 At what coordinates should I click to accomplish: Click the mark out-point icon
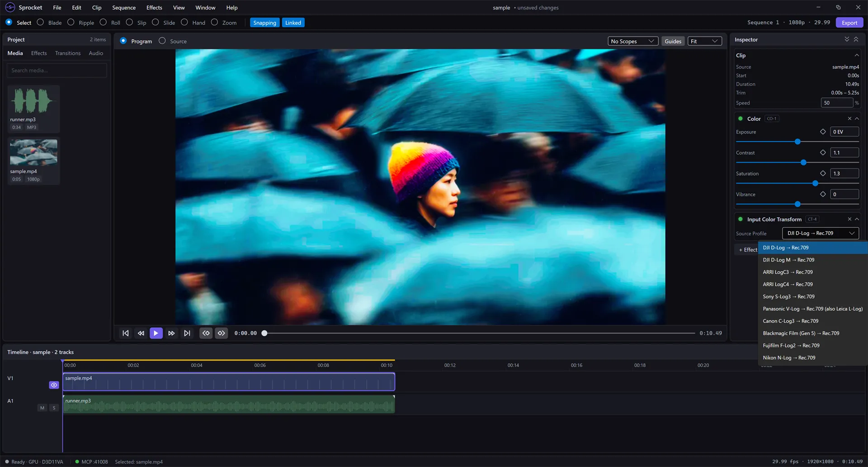point(222,333)
